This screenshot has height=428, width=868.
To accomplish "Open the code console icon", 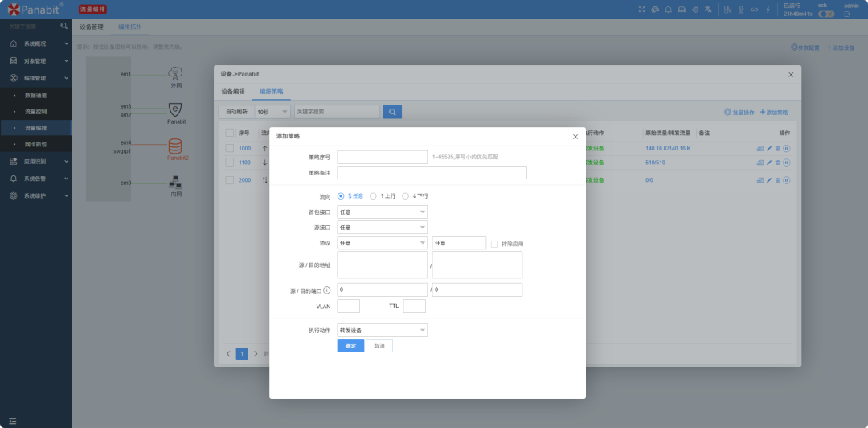I will point(755,10).
